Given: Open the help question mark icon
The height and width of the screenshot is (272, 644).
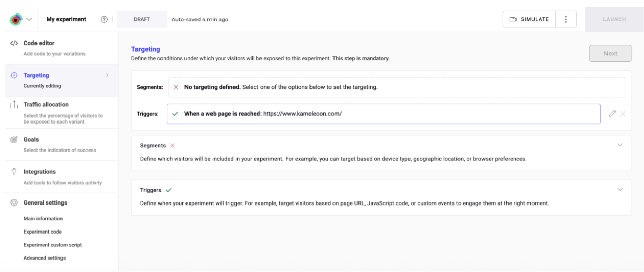Looking at the screenshot, I should tap(104, 19).
